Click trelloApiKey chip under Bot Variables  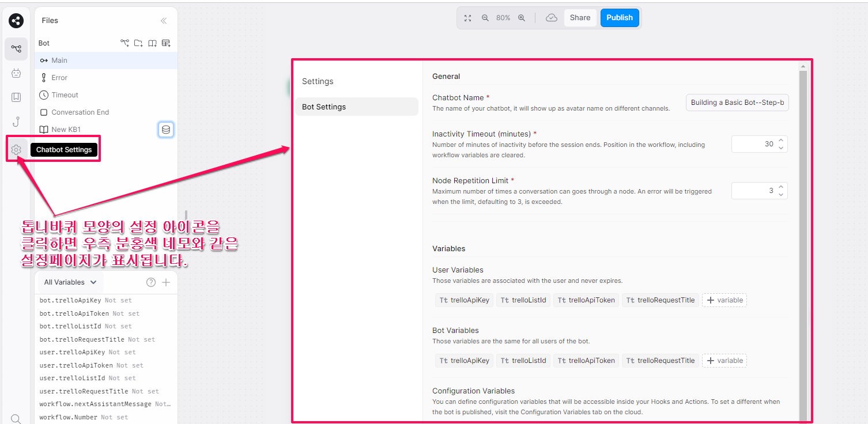[465, 361]
